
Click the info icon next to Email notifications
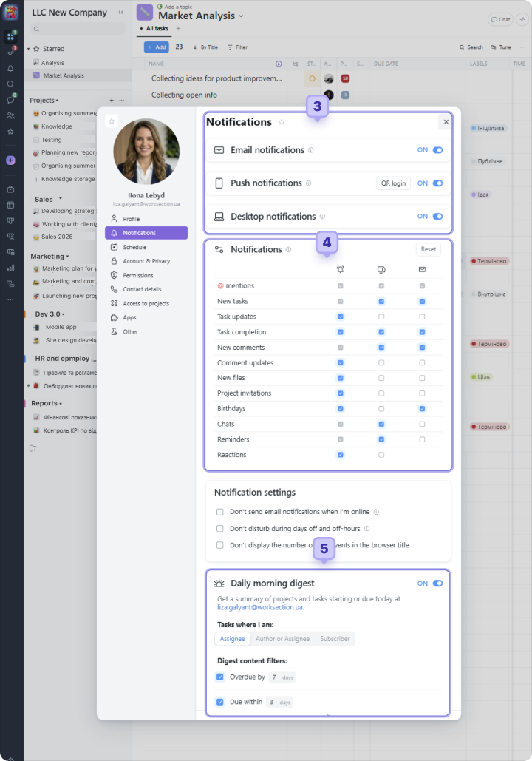coord(310,150)
